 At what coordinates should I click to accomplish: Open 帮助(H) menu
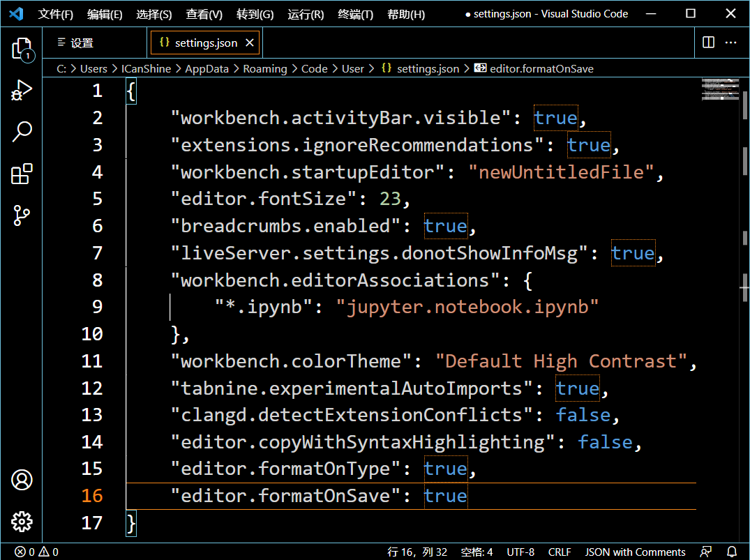click(x=406, y=15)
